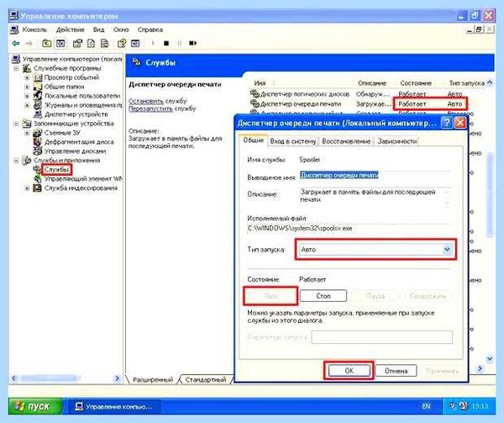504x423 pixels.
Task: Confirm with the OK button
Action: click(349, 371)
